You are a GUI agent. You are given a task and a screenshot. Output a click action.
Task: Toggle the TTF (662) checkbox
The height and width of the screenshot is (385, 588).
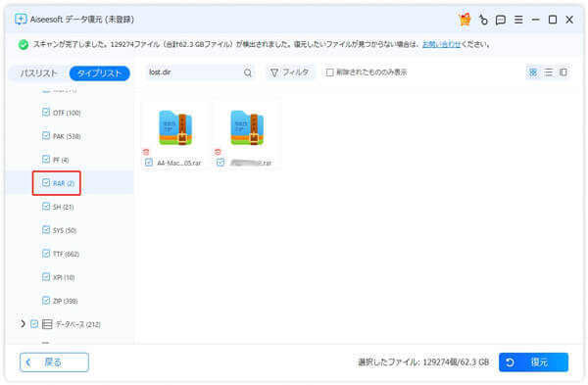(x=46, y=253)
